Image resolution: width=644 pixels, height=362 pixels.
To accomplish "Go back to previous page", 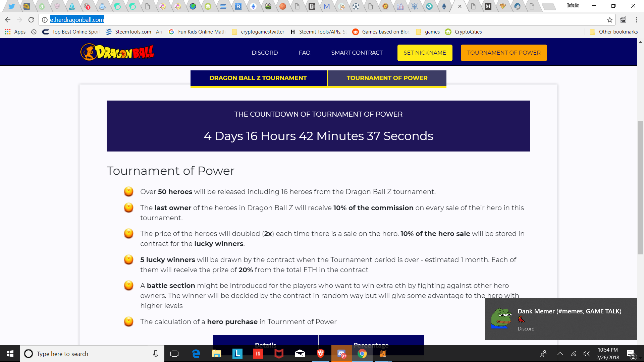I will pos(8,20).
